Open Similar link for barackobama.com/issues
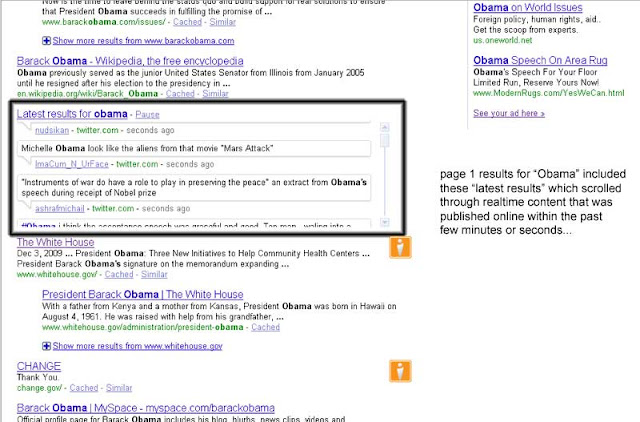This screenshot has width=640, height=422. click(222, 22)
